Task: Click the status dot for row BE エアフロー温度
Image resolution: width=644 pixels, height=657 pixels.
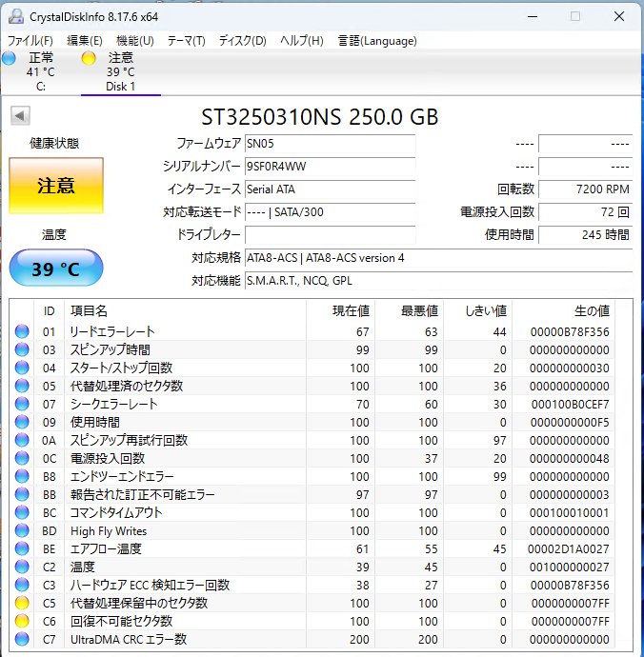Action: click(22, 548)
